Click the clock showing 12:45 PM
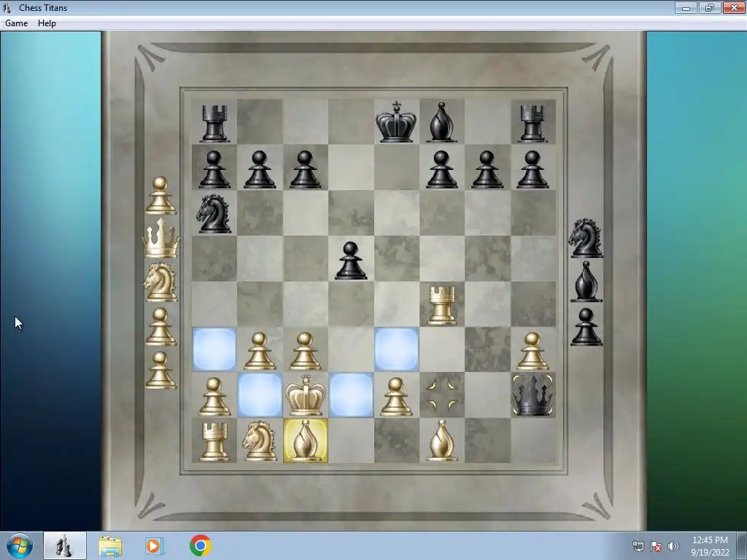747x560 pixels. click(x=710, y=546)
